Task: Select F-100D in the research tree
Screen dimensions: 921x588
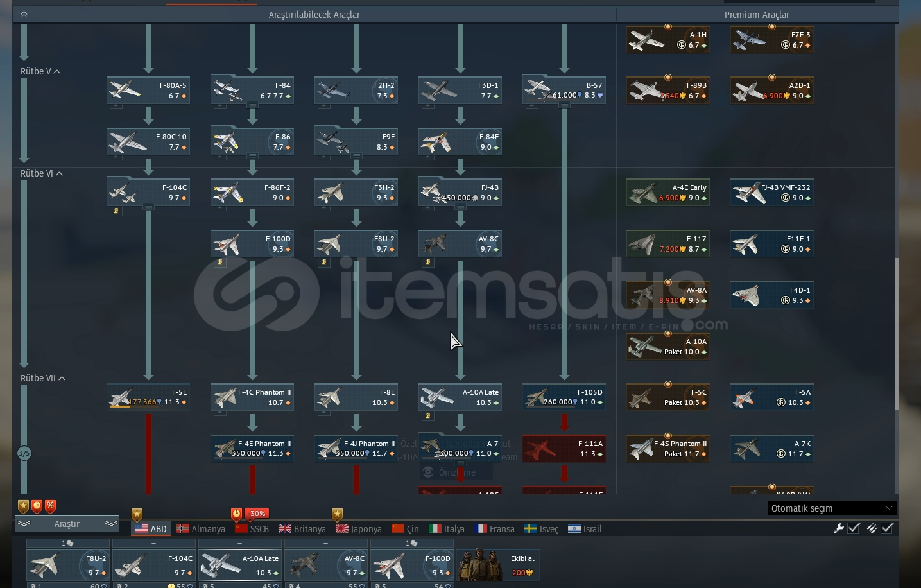Action: [x=252, y=244]
